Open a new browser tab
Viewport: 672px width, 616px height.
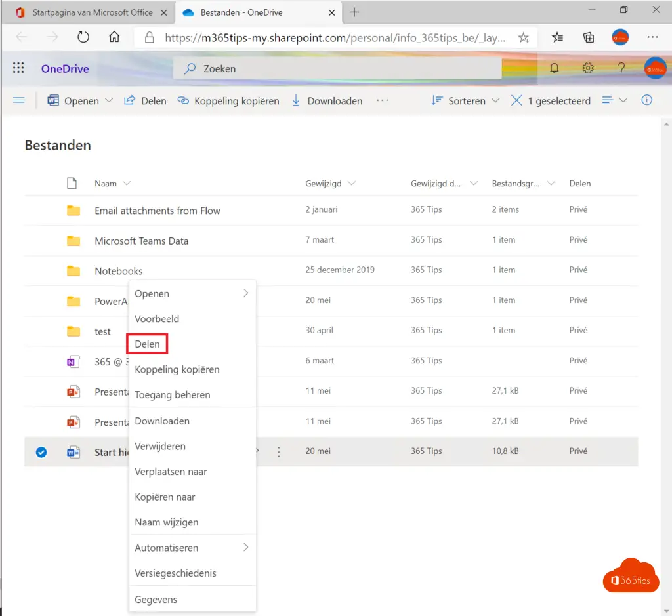[x=354, y=12]
